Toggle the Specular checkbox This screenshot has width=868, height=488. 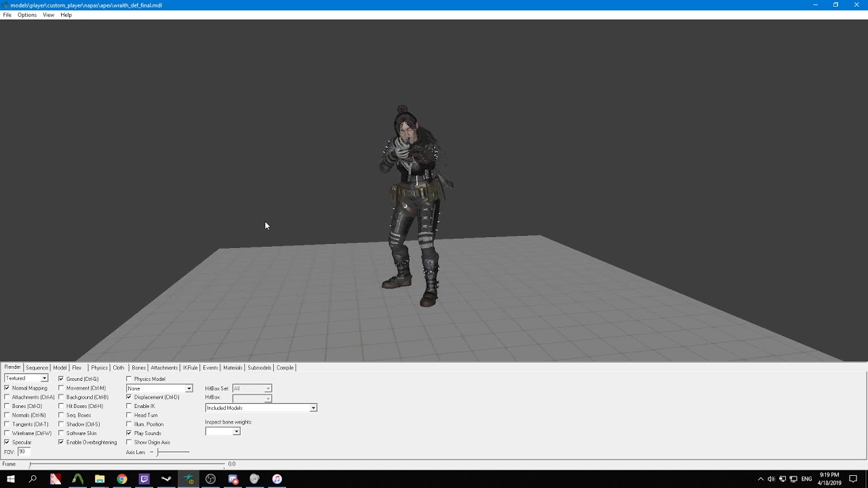pos(7,442)
